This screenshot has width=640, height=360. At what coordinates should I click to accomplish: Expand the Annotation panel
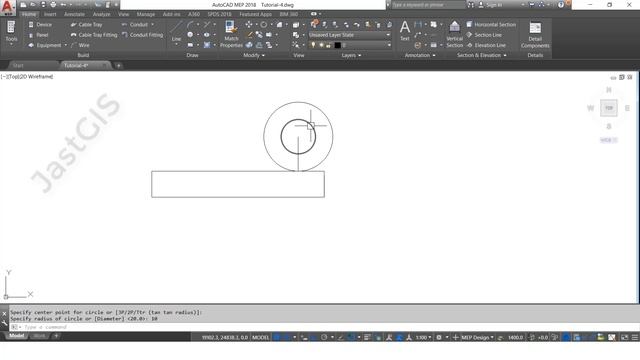tap(420, 55)
